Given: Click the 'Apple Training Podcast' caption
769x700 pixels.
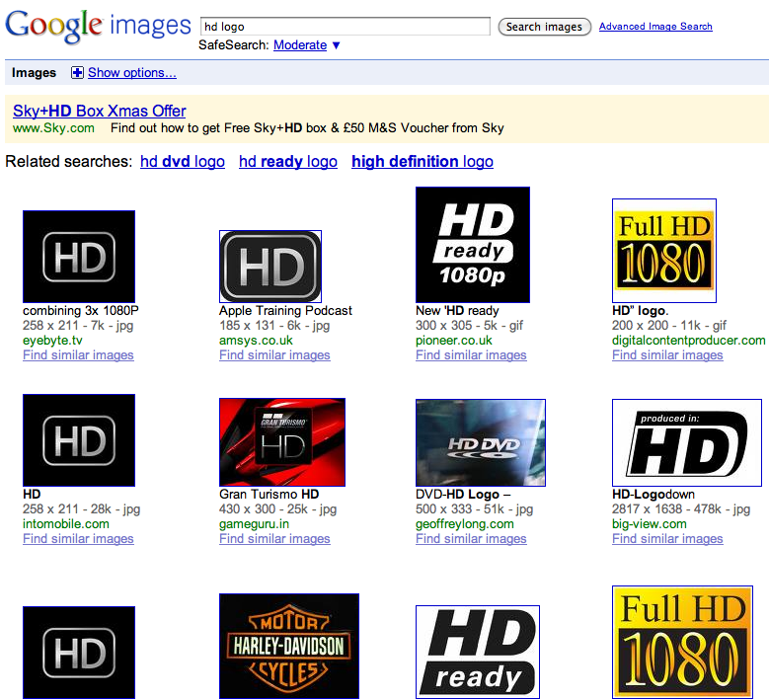Looking at the screenshot, I should tap(285, 311).
